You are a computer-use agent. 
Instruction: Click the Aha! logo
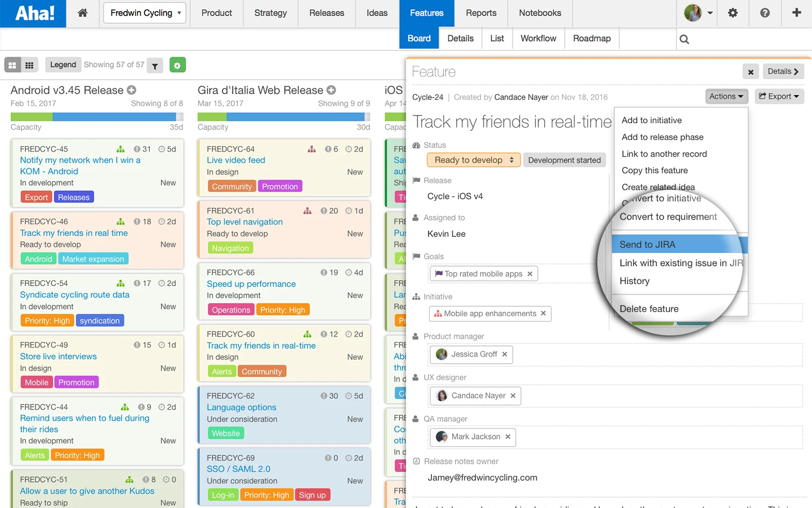33,13
